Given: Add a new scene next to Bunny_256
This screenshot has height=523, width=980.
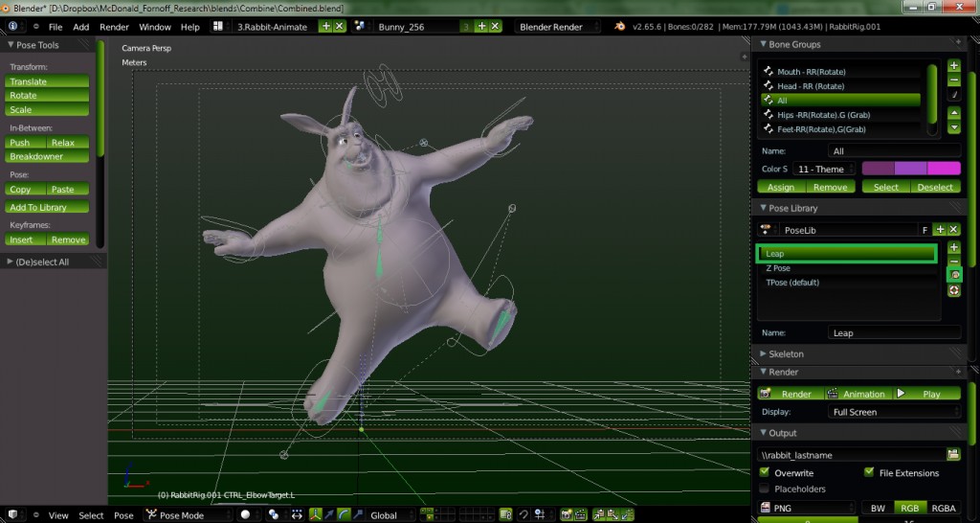Looking at the screenshot, I should pos(481,26).
